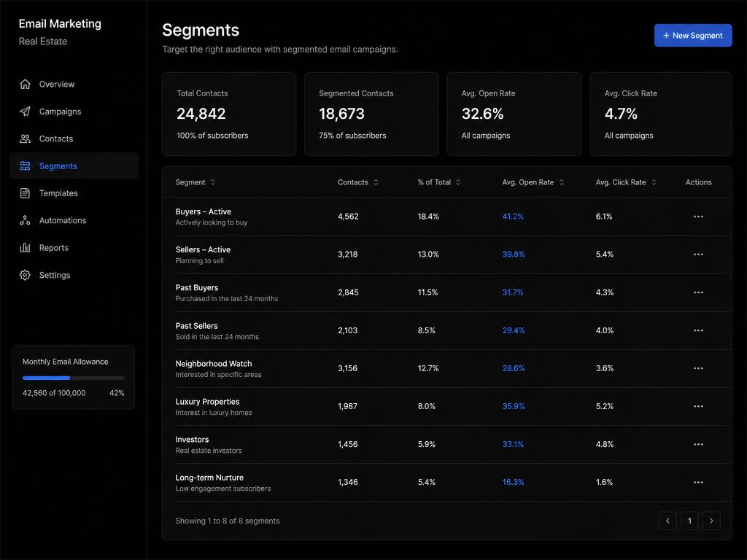Screen dimensions: 747x560
Task: Click the Segments sidebar icon
Action: click(26, 166)
